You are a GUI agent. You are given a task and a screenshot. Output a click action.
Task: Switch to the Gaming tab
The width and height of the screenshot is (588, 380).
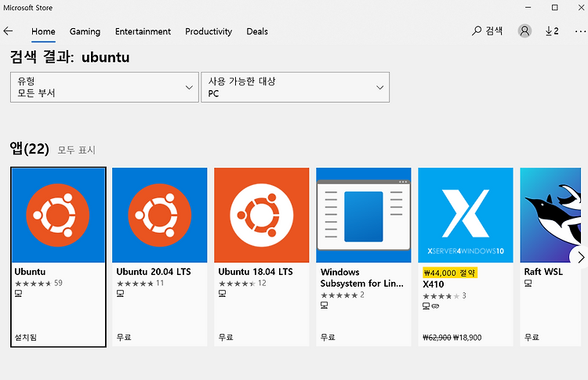[x=85, y=31]
